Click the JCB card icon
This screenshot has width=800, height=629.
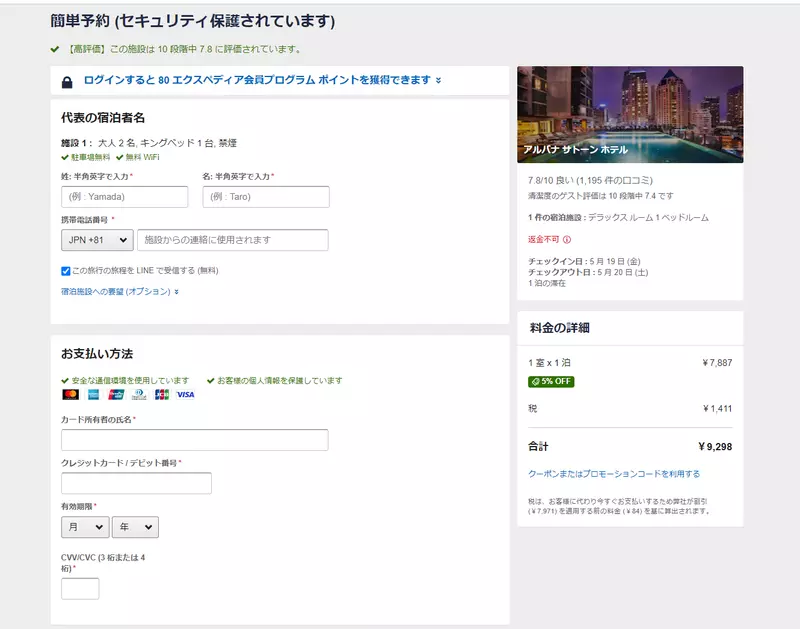162,394
